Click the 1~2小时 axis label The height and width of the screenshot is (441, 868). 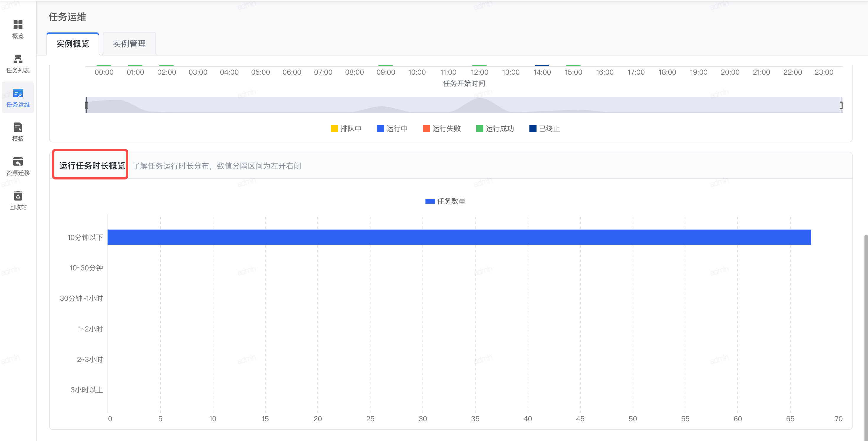(x=90, y=329)
